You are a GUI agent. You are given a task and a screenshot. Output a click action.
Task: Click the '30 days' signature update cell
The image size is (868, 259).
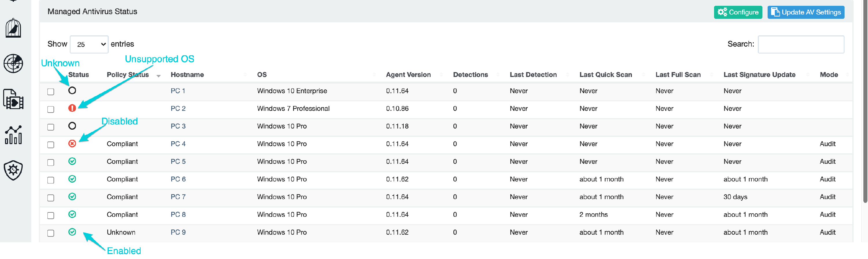coord(735,197)
